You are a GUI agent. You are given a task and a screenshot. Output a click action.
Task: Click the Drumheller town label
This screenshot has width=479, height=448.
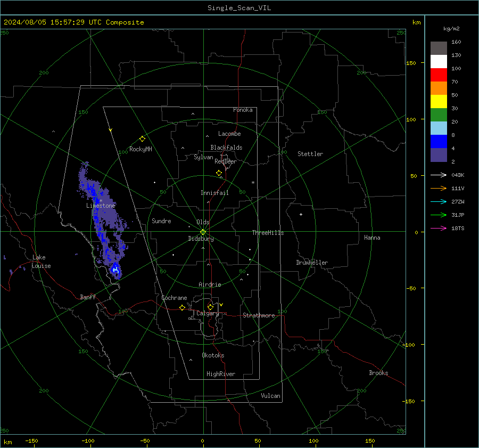click(x=312, y=263)
